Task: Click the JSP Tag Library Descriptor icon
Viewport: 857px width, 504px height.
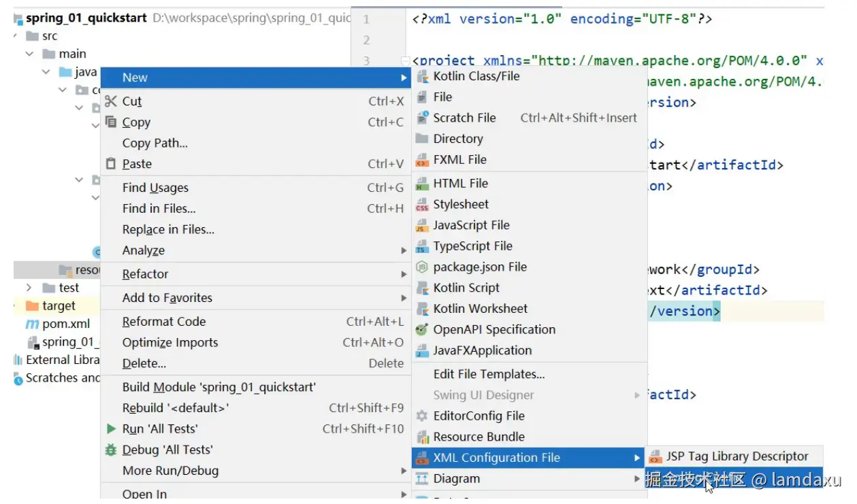Action: click(x=656, y=457)
